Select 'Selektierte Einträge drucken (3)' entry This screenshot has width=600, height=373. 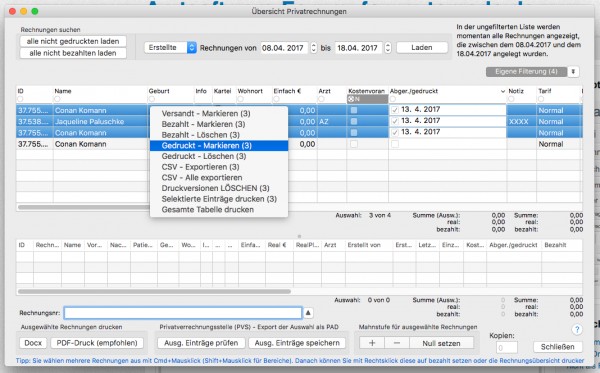[219, 199]
